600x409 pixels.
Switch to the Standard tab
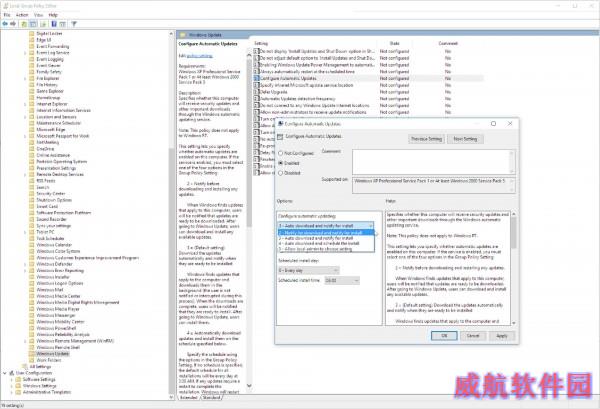point(211,398)
